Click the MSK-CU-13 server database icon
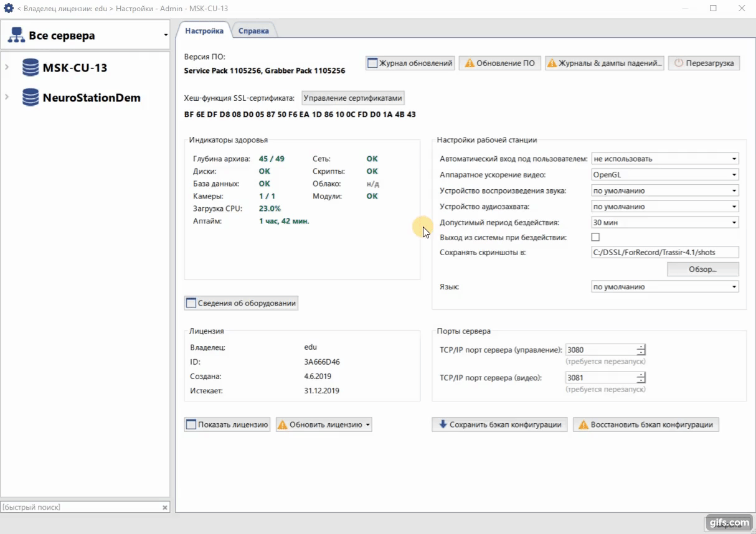The image size is (756, 534). (31, 68)
